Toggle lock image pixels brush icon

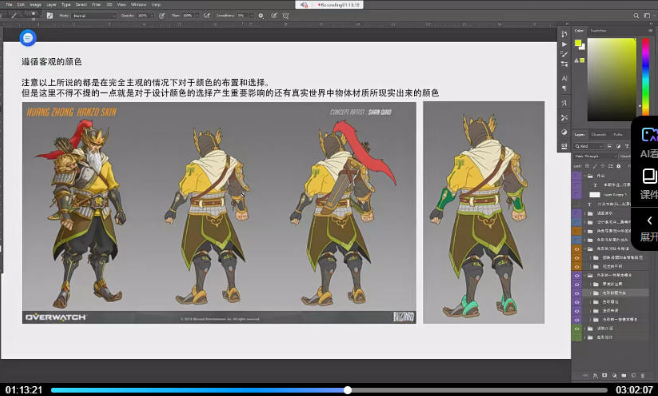point(595,166)
